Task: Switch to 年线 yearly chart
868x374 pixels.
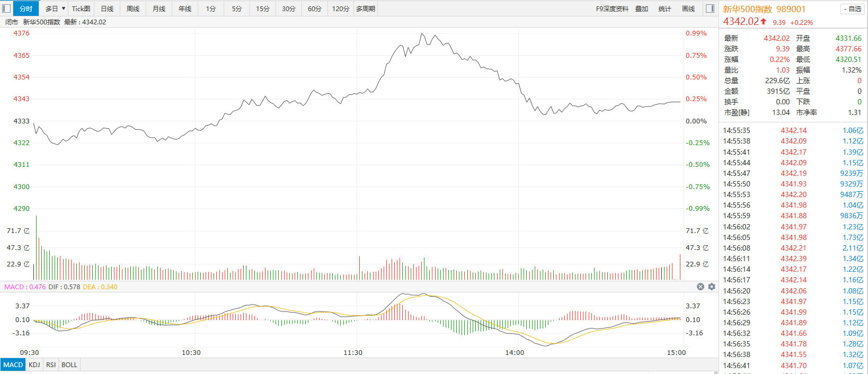Action: coord(185,8)
